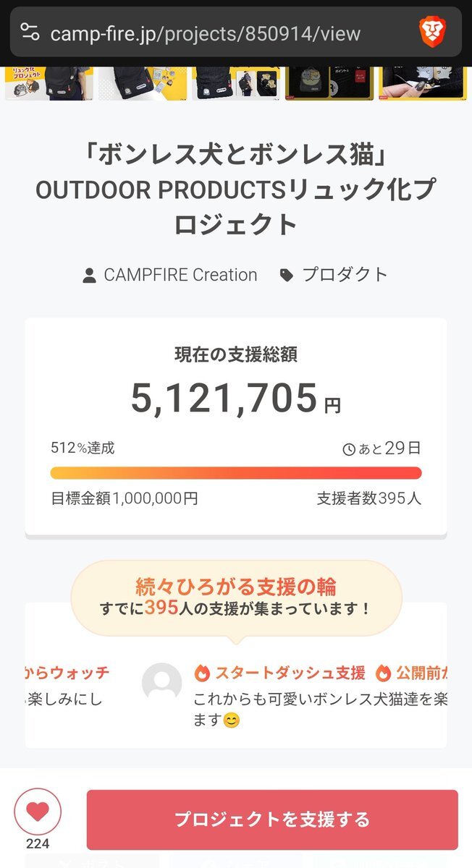Screen dimensions: 472x868
Task: Open the first backpack thumbnail image
Action: pyautogui.click(x=49, y=83)
